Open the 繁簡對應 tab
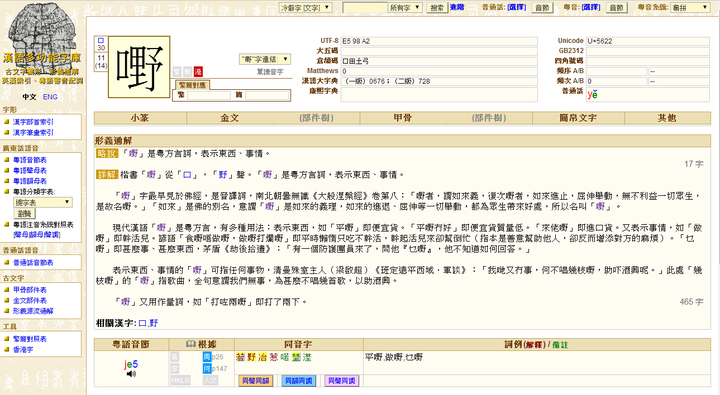This screenshot has width=720, height=395. coord(193,85)
